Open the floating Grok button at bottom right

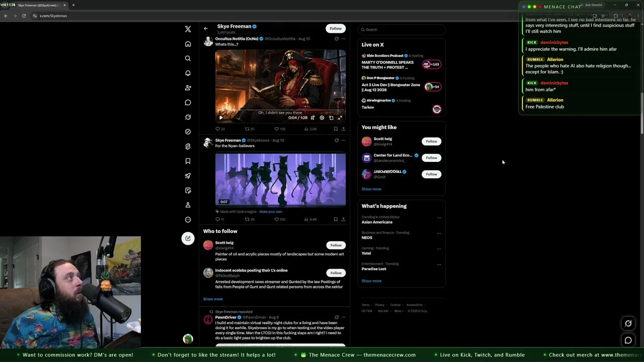pos(628,323)
